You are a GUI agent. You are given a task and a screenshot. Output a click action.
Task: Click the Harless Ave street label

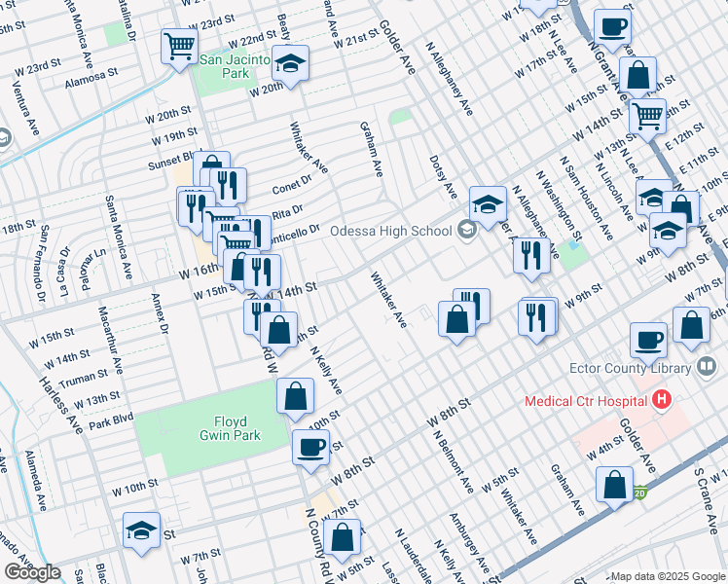pyautogui.click(x=60, y=405)
